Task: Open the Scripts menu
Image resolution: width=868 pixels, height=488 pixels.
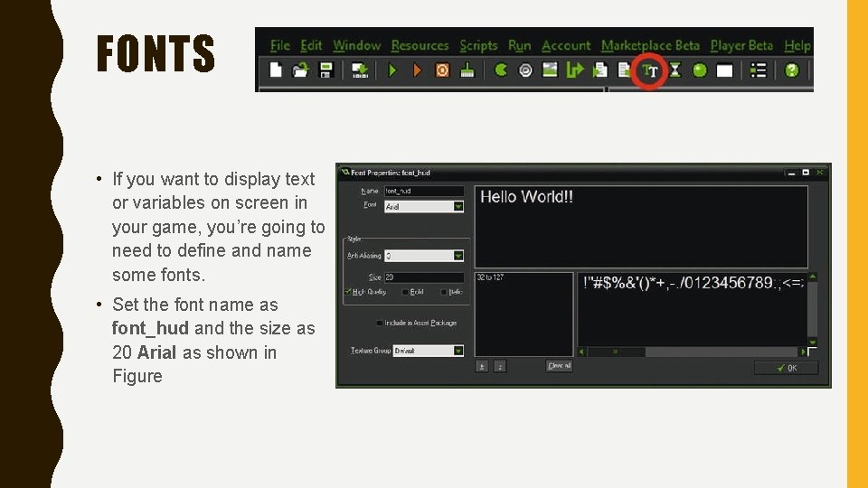Action: 478,45
